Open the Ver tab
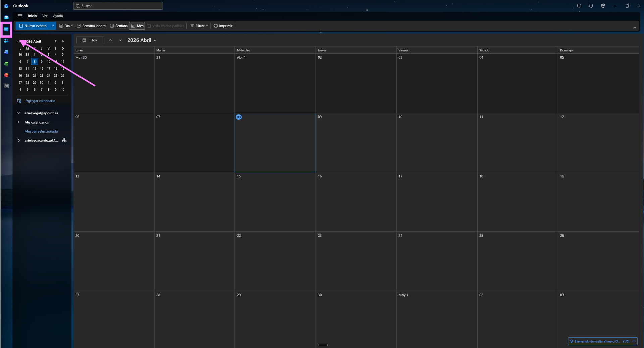 (x=45, y=16)
